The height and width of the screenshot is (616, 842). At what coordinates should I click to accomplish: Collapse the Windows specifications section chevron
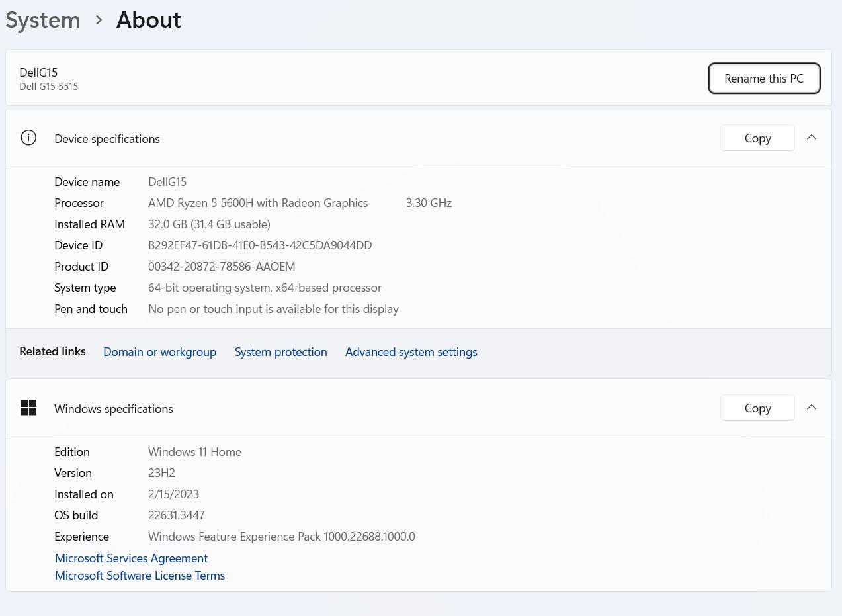coord(812,408)
